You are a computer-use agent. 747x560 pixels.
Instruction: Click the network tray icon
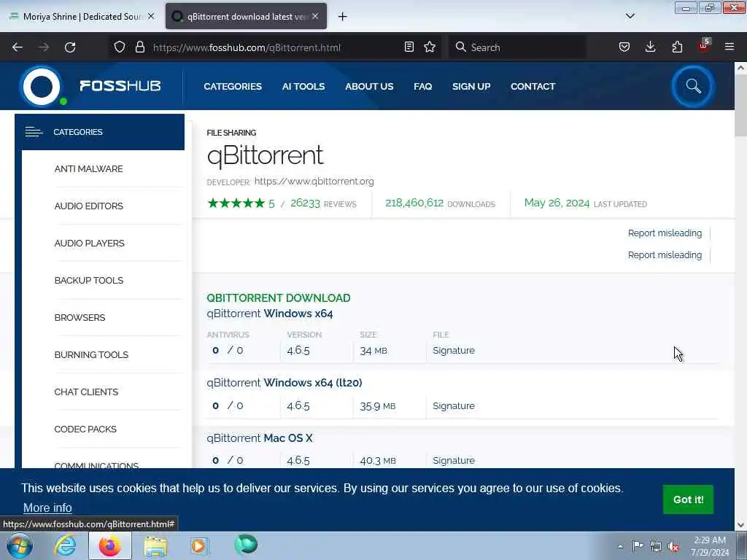[x=656, y=546]
